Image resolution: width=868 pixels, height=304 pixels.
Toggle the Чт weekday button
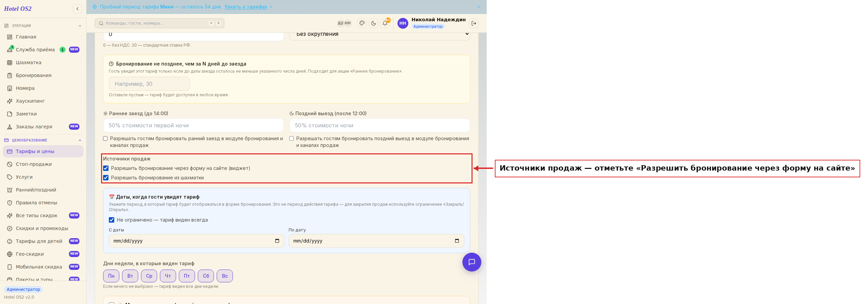click(168, 276)
